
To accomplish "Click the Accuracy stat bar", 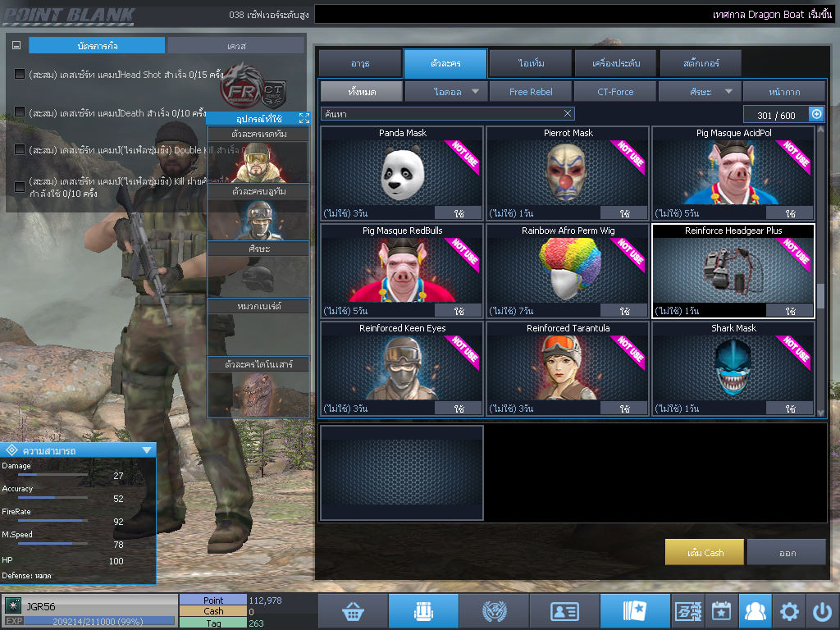I will (x=53, y=497).
